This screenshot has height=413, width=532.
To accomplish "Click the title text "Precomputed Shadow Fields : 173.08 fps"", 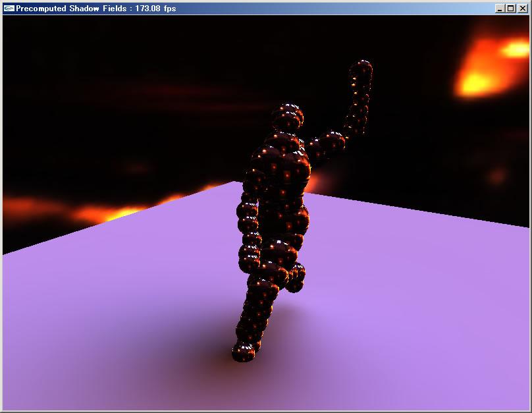I will pyautogui.click(x=95, y=9).
